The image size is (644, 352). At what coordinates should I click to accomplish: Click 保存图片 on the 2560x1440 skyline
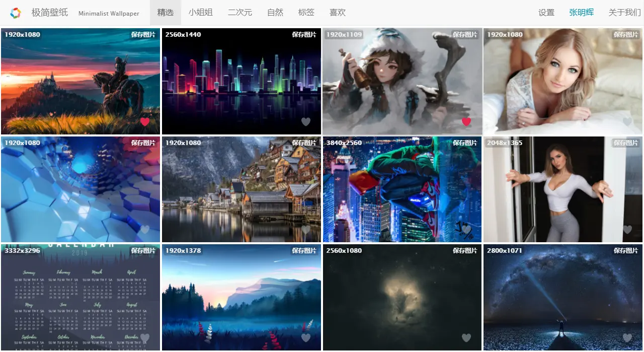(304, 35)
